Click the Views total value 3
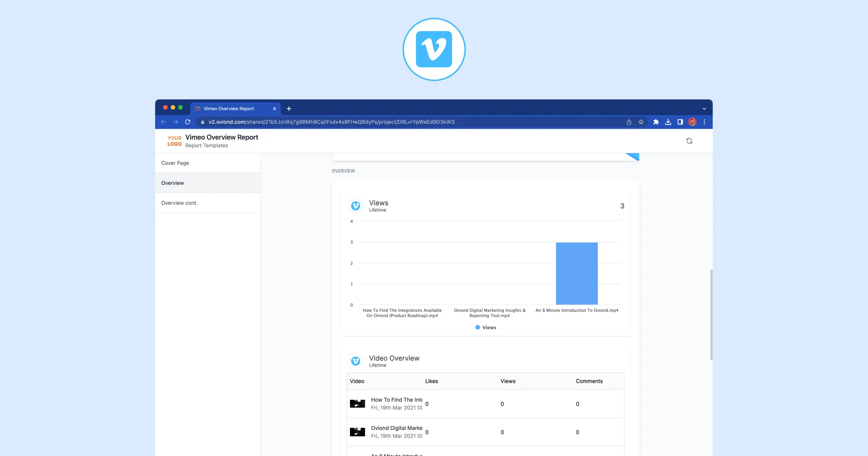The image size is (868, 456). click(x=622, y=206)
